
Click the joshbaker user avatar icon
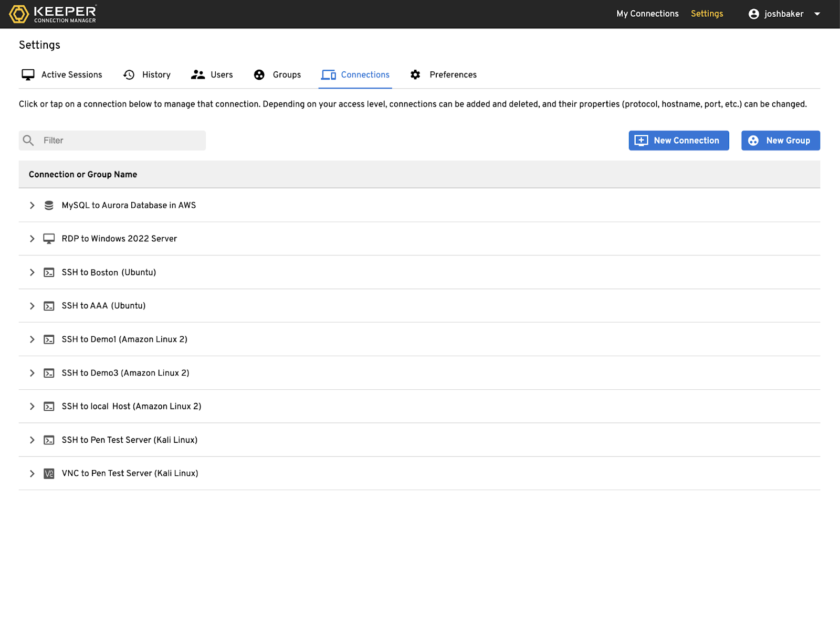pos(753,14)
